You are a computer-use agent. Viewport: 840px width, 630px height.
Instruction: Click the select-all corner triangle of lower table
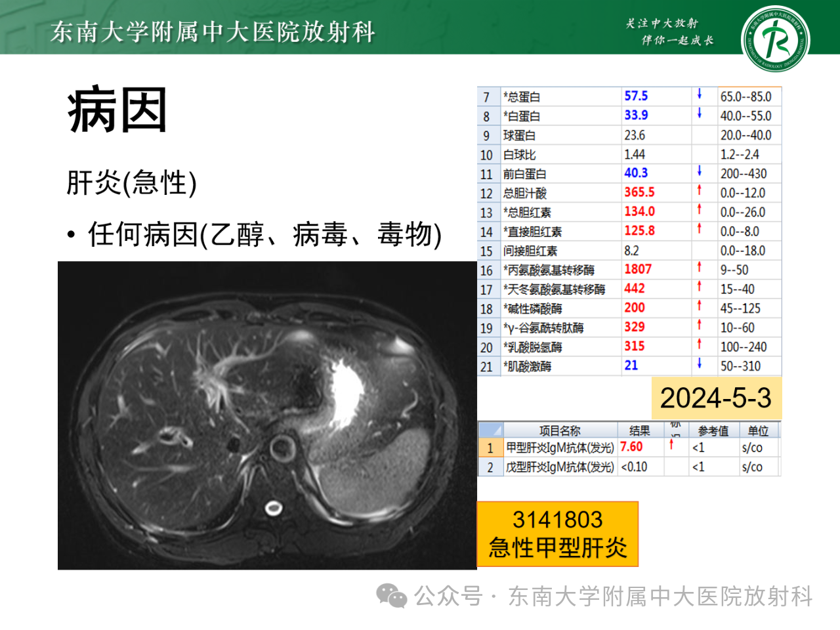pyautogui.click(x=490, y=430)
